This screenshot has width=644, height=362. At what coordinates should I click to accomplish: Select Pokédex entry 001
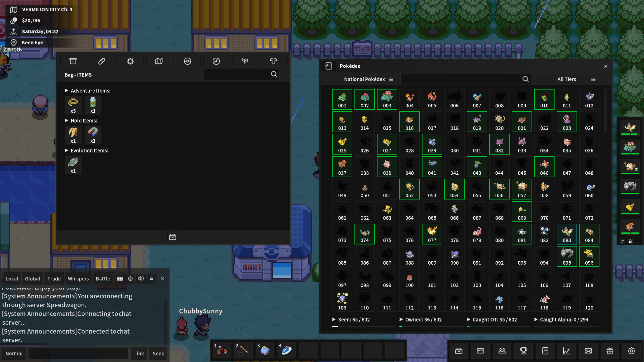point(342,99)
